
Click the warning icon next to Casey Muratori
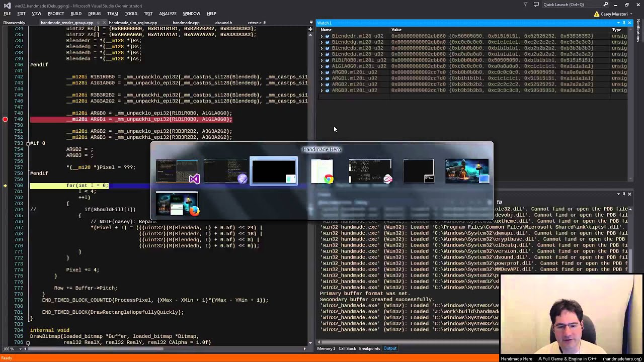click(x=597, y=14)
